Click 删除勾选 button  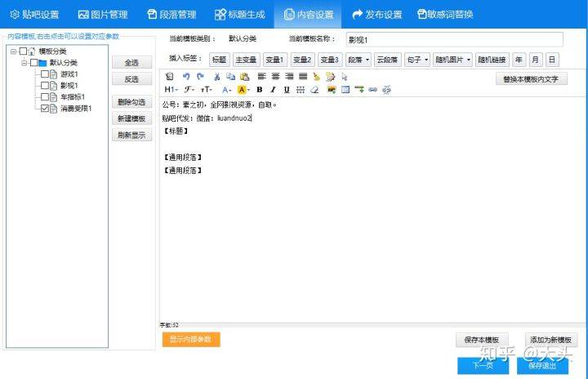point(132,102)
